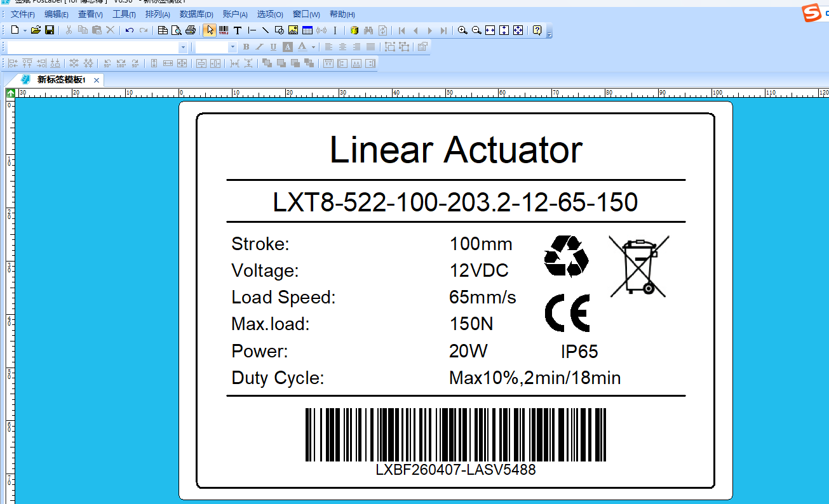Open an existing label file
The image size is (829, 504).
(36, 30)
